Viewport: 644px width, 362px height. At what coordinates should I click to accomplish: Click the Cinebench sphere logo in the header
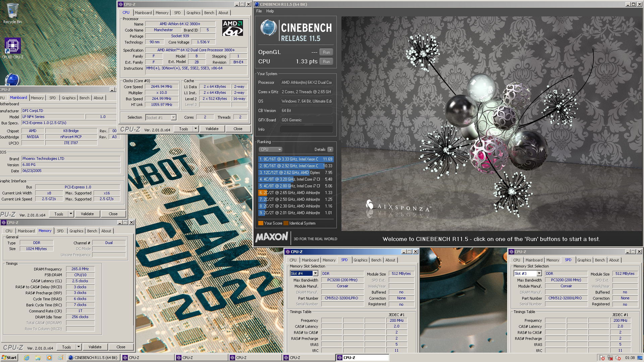tap(268, 28)
